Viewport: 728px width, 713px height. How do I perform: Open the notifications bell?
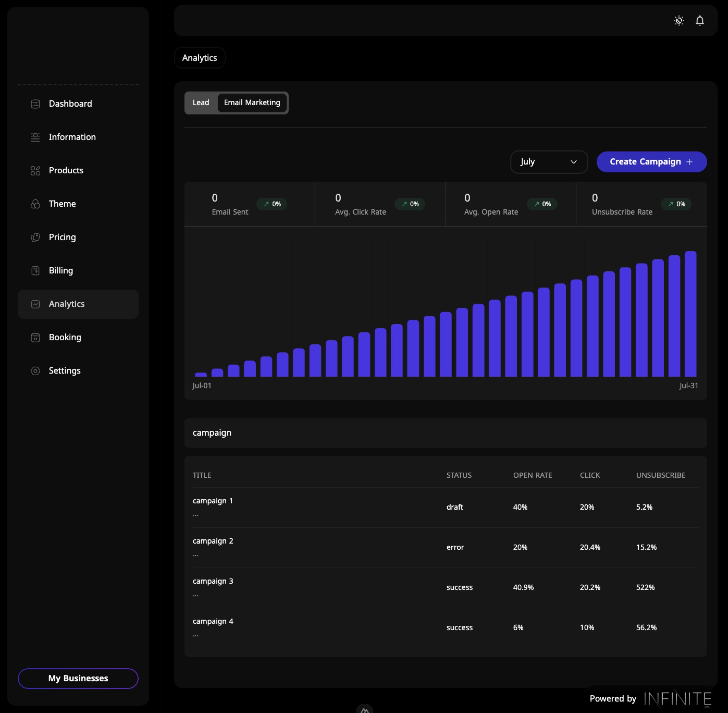(700, 21)
